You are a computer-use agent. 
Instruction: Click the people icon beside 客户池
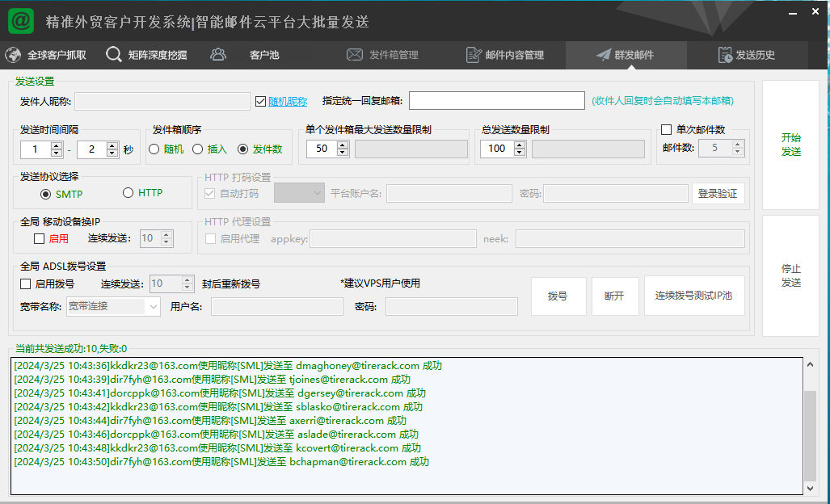(x=218, y=55)
